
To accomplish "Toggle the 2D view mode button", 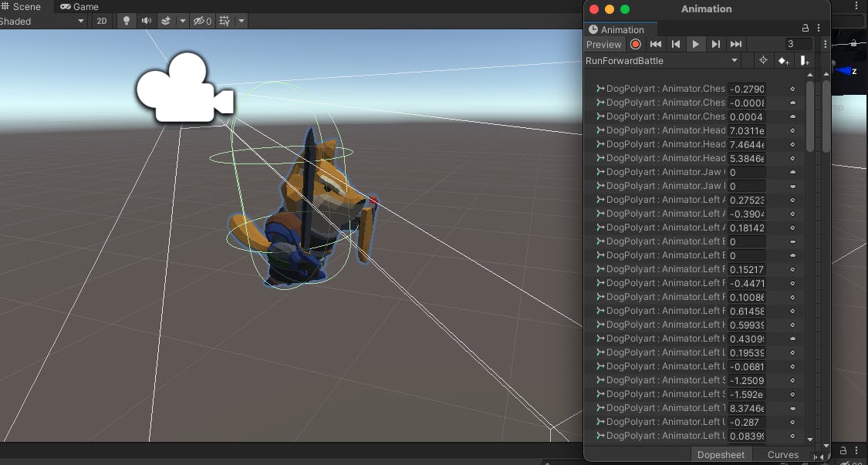I will (x=101, y=21).
